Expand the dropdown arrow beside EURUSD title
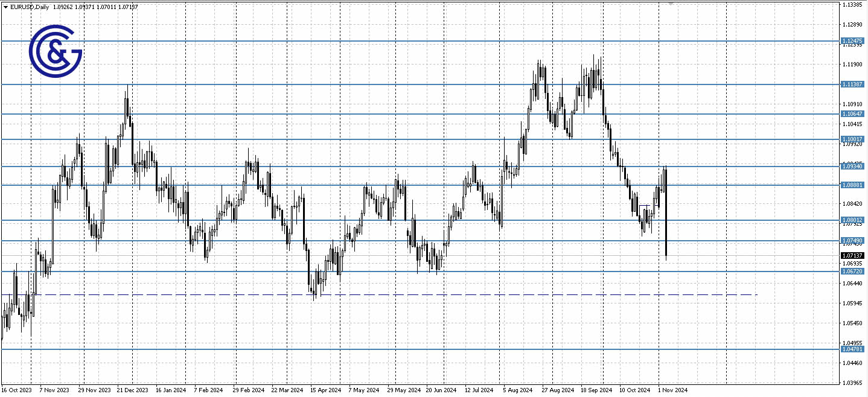Viewport: 868px width, 397px height. [x=5, y=7]
